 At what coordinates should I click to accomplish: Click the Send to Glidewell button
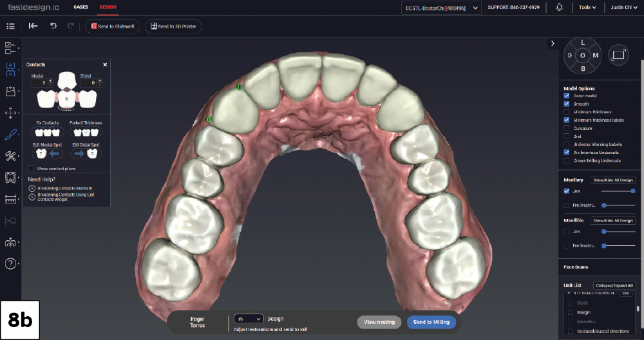[113, 26]
